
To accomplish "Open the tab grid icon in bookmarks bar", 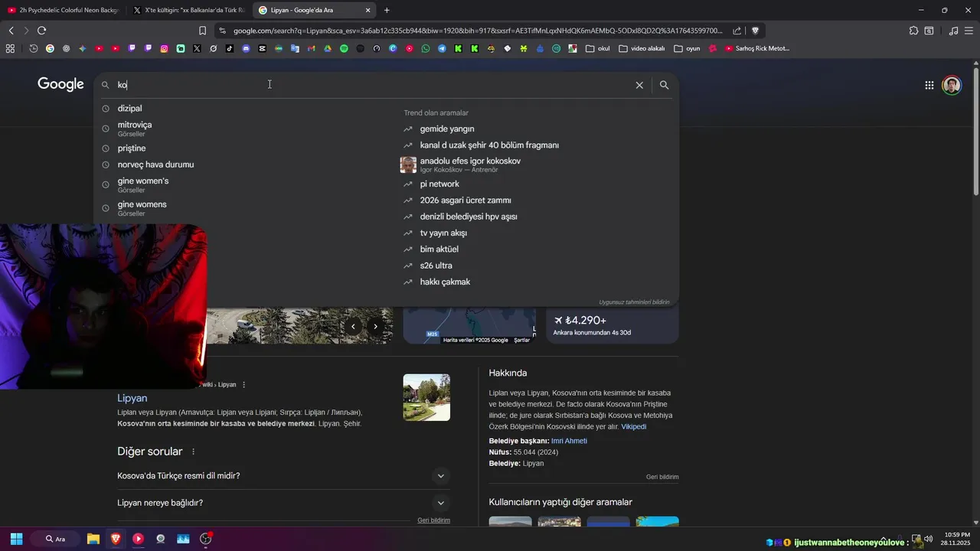I will click(x=10, y=48).
